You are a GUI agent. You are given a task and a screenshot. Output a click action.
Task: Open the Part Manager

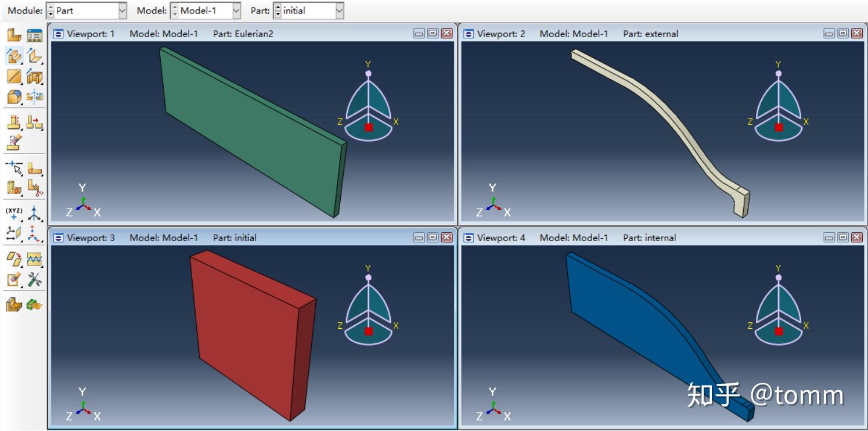coord(35,35)
